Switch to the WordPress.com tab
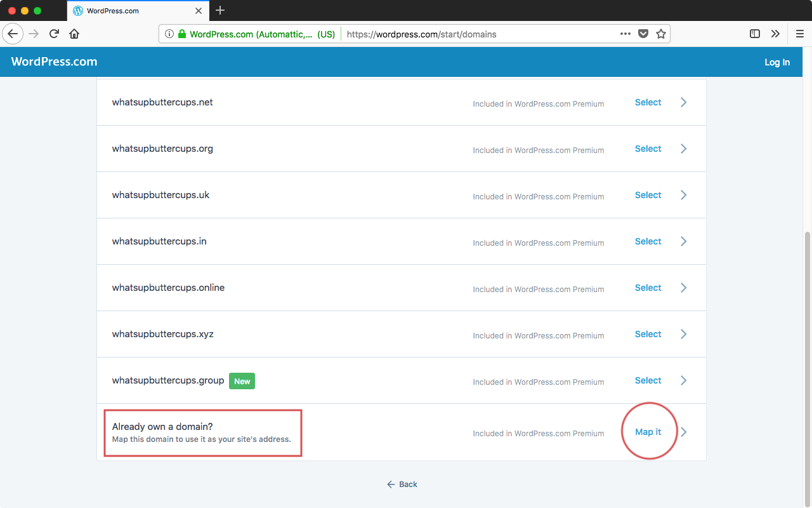This screenshot has width=812, height=508. tap(138, 11)
